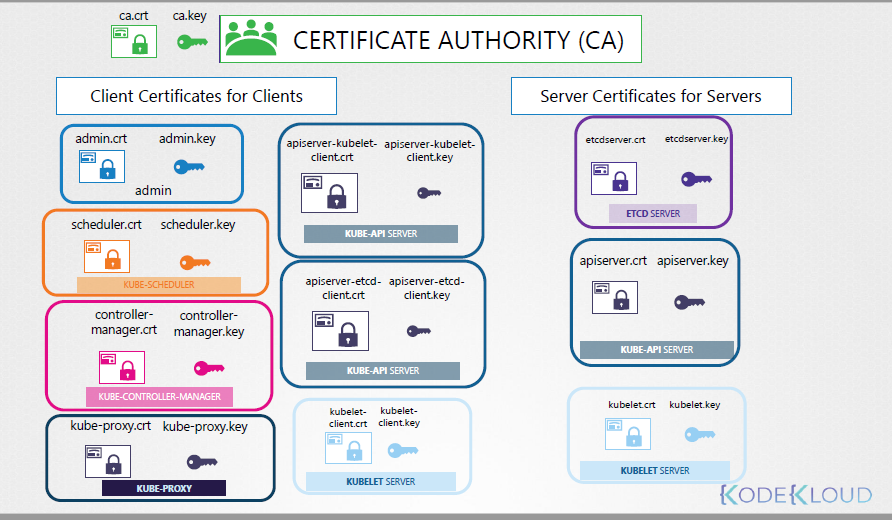Click the orange scheduler.key key icon

point(195,262)
